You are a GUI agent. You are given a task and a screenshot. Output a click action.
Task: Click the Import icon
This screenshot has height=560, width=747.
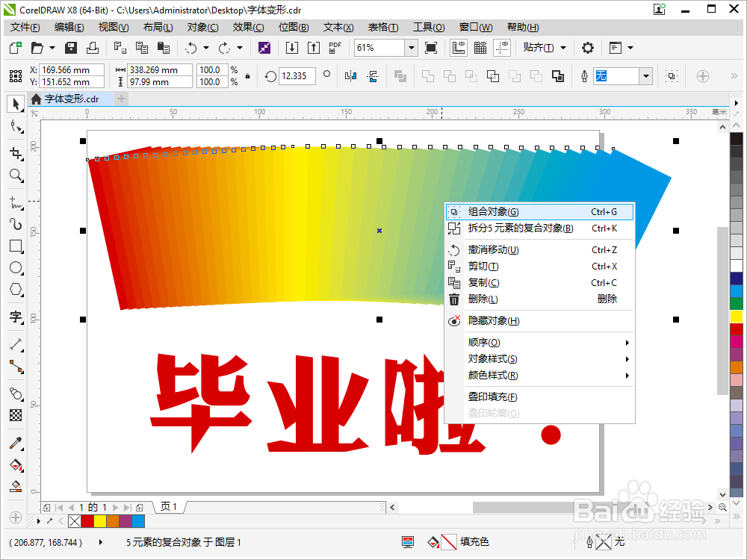(292, 48)
